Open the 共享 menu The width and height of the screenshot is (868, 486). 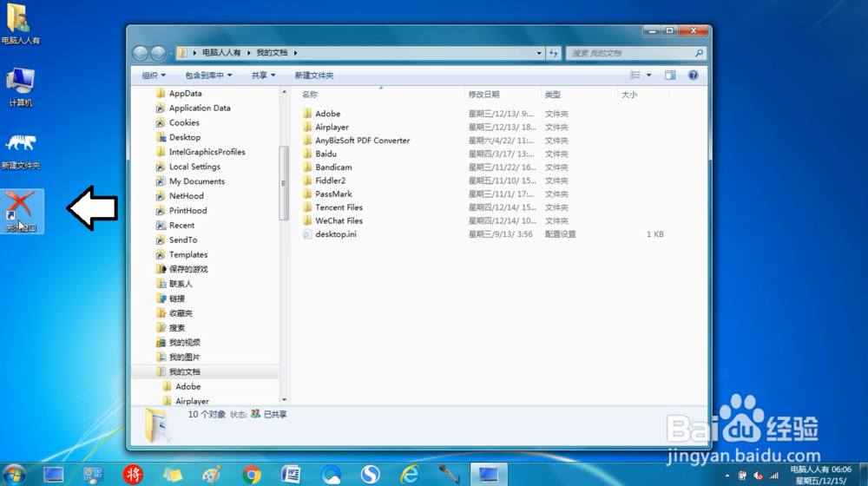coord(263,76)
